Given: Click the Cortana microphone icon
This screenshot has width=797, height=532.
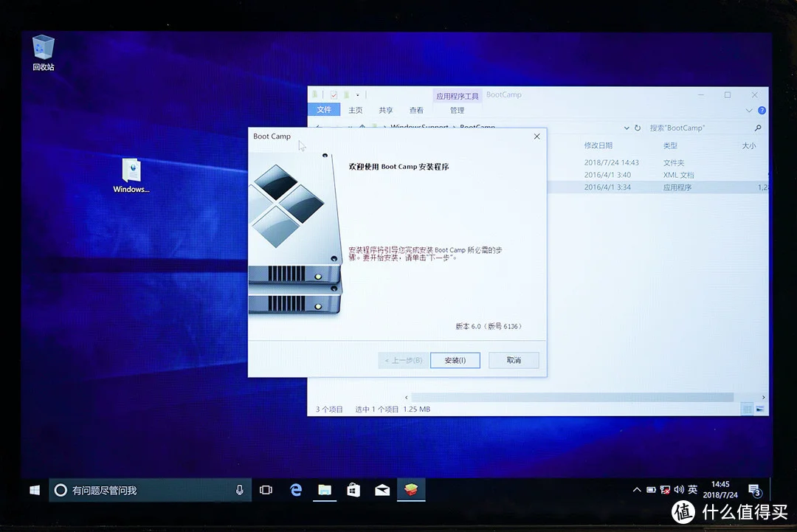Looking at the screenshot, I should pos(239,490).
